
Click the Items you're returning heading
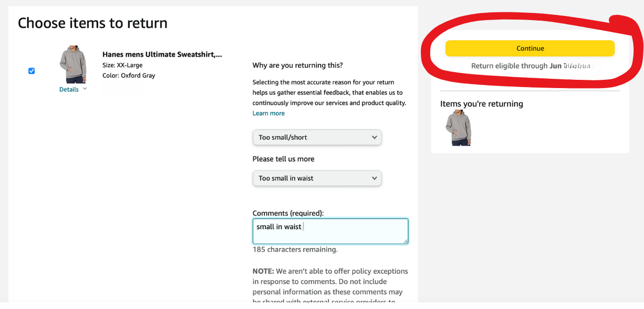coord(481,104)
